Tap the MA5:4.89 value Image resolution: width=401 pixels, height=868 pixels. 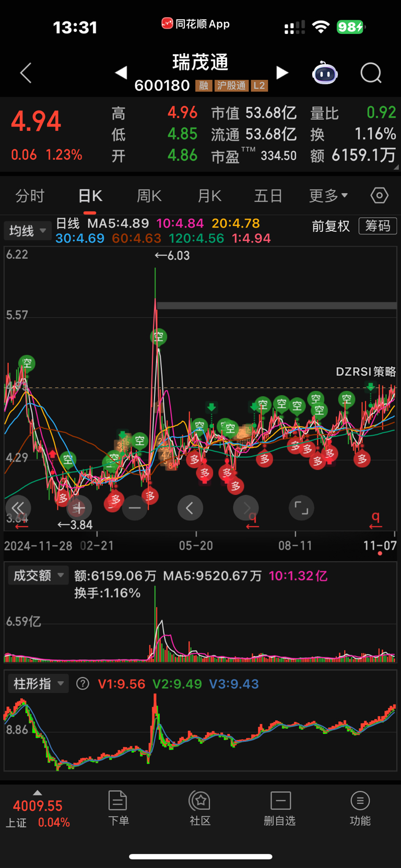pos(118,223)
